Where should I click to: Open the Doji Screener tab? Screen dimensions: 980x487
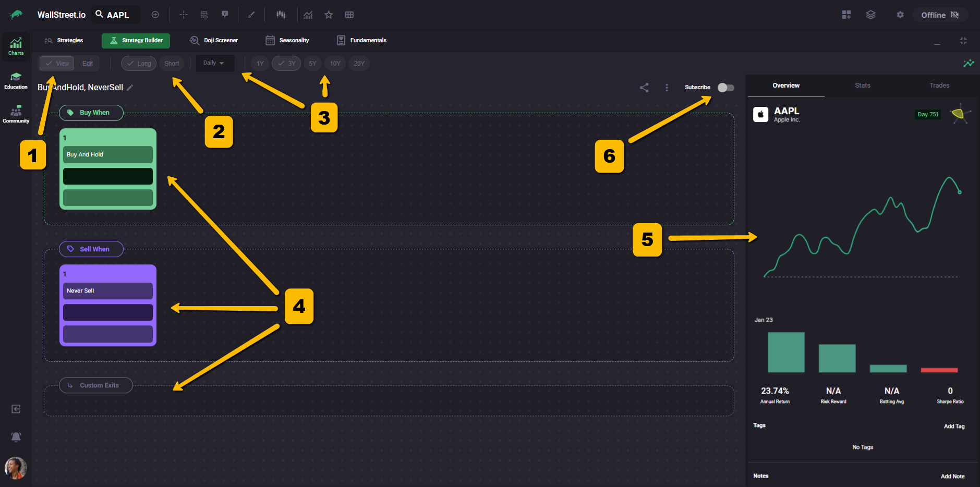coord(214,41)
